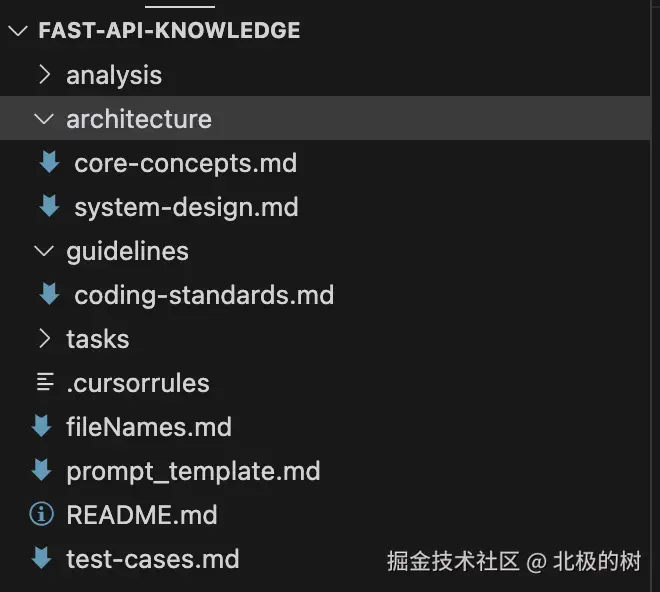Click markdown icon beside prompt_template.md
660x592 pixels.
(42, 471)
